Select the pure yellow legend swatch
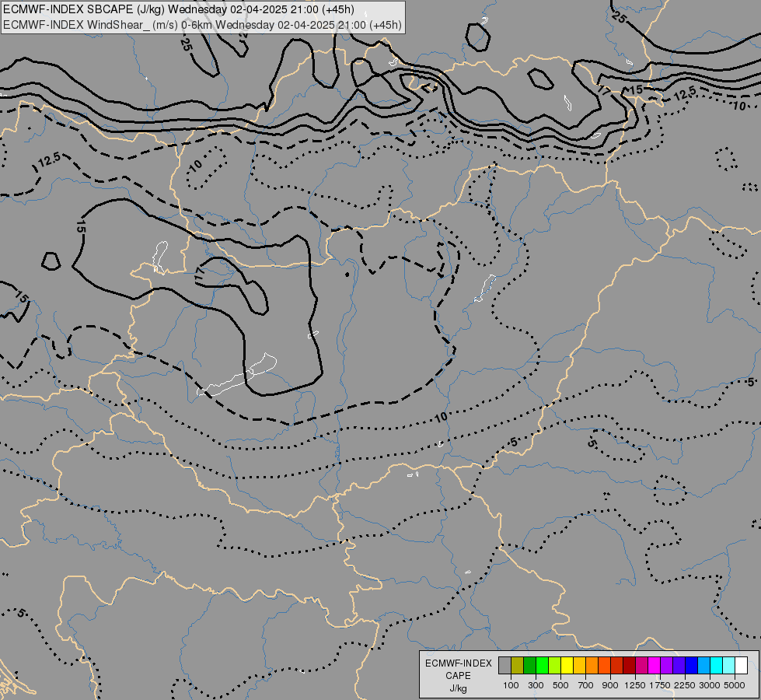Viewport: 761px width, 700px height. tap(567, 666)
